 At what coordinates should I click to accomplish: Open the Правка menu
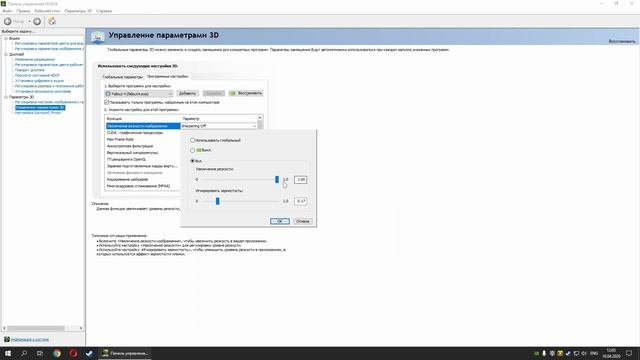tap(23, 11)
